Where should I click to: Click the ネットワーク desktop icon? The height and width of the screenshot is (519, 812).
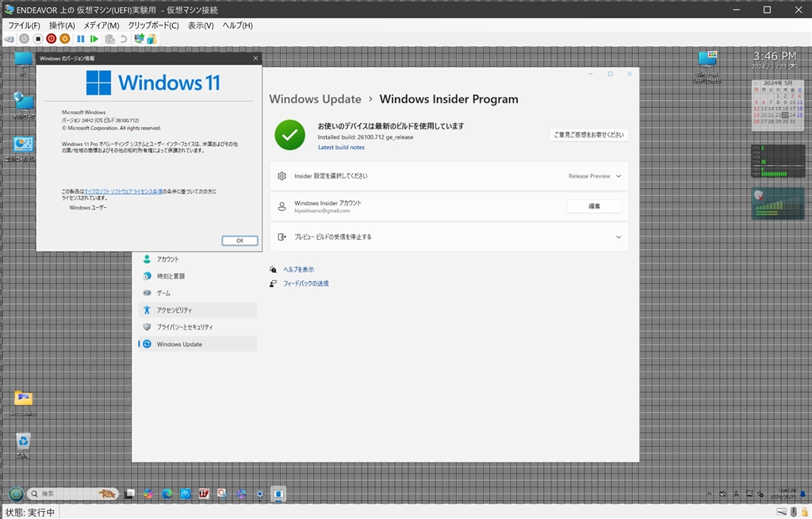pos(23,106)
